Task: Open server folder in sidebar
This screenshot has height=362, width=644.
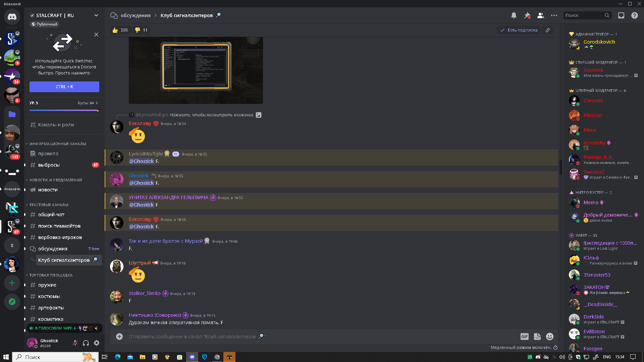Action: pyautogui.click(x=12, y=114)
